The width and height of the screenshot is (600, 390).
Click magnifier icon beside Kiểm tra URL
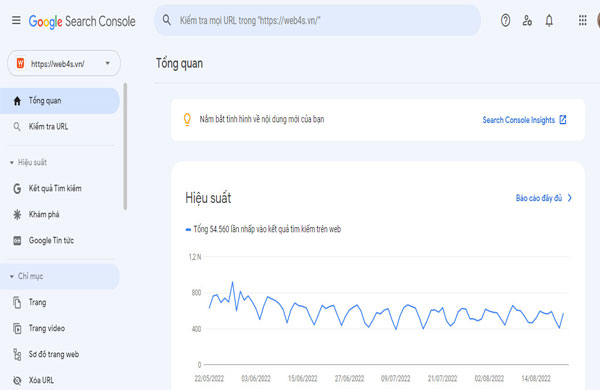[x=17, y=127]
